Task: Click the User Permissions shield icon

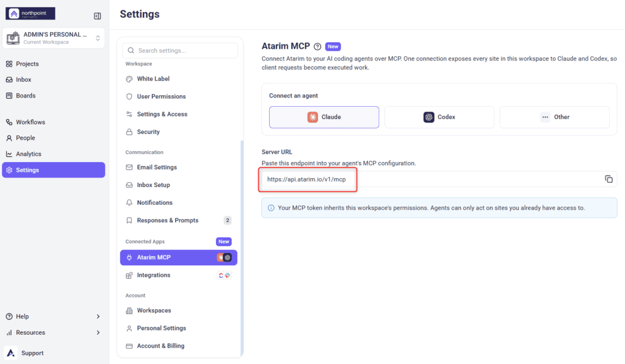Action: [129, 96]
